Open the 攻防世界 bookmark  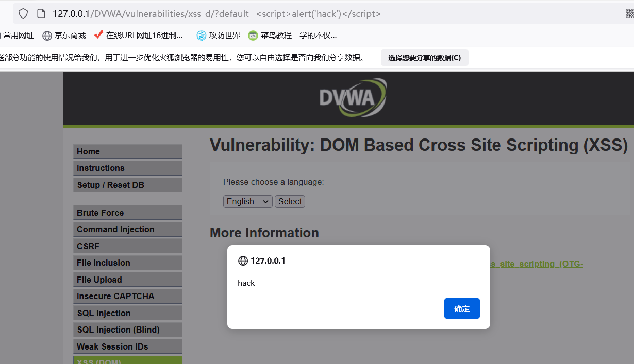(x=219, y=36)
